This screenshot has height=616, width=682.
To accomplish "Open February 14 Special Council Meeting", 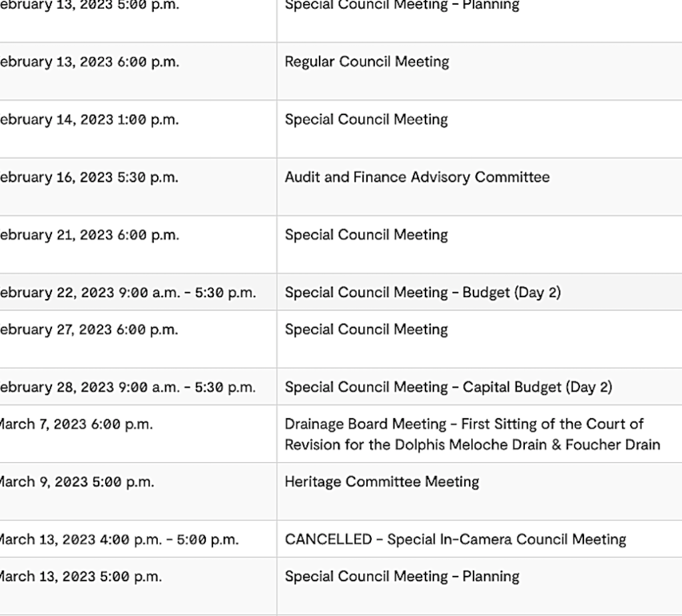I will click(366, 120).
